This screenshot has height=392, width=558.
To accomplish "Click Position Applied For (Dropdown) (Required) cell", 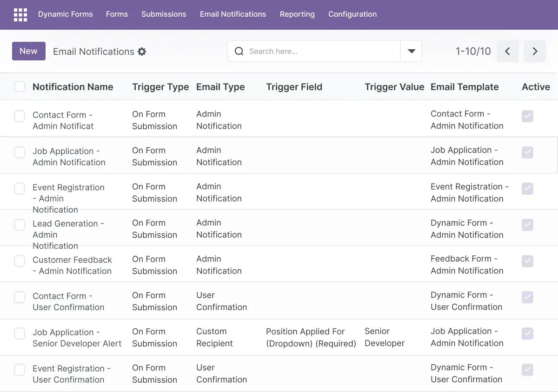I will pyautogui.click(x=311, y=337).
